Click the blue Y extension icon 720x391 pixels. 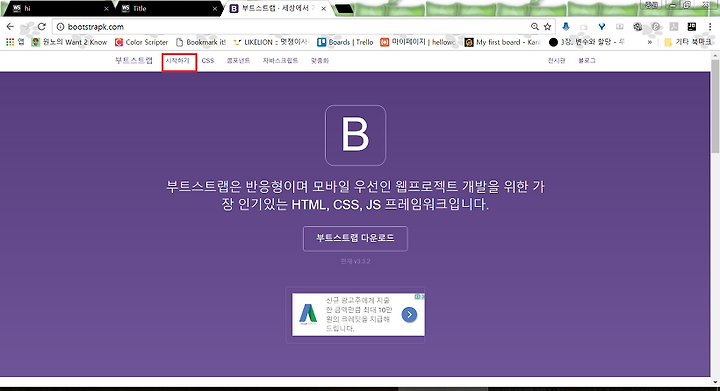(x=602, y=27)
